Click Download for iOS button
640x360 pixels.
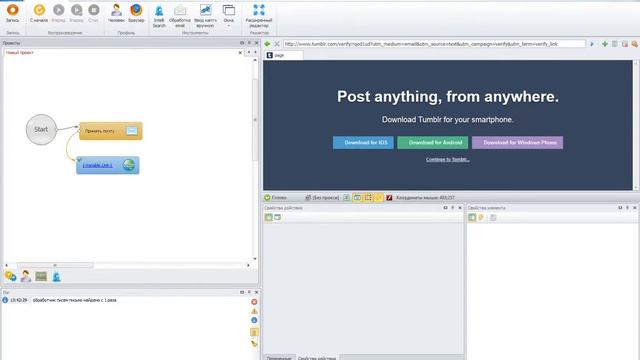pyautogui.click(x=363, y=142)
